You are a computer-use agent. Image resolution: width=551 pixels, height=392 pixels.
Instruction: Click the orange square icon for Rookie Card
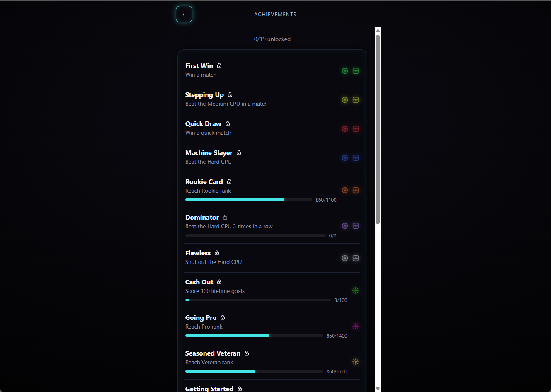pos(356,190)
